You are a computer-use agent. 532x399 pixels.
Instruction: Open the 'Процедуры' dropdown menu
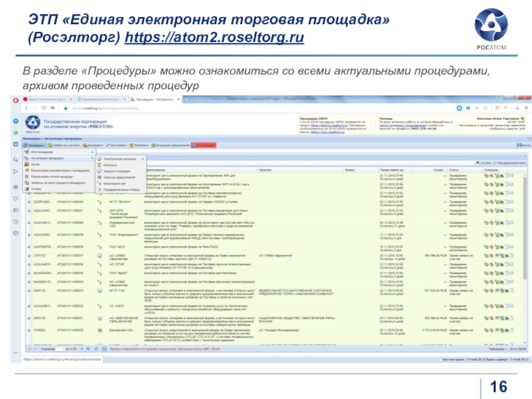(x=35, y=145)
